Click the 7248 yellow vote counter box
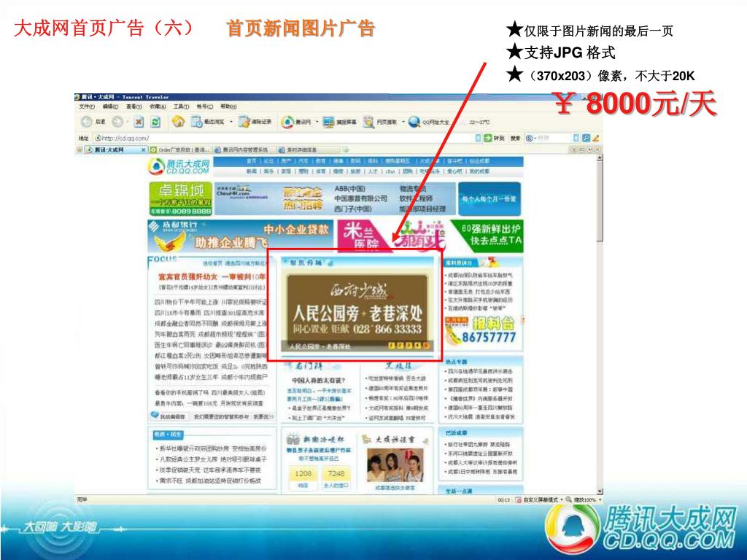Viewport: 747px width, 560px height. (336, 473)
